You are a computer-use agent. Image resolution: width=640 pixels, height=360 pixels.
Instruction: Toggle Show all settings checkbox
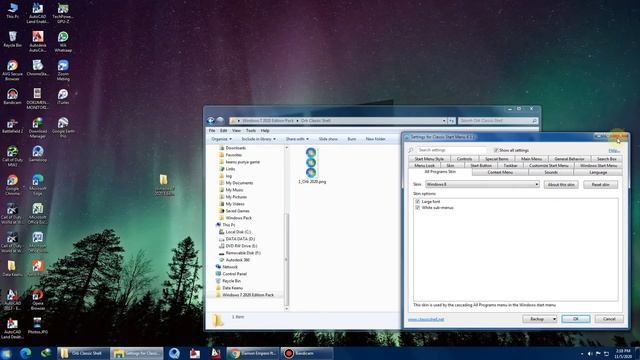point(496,150)
